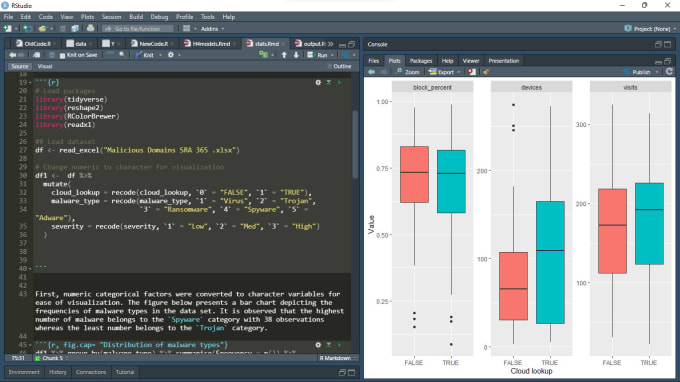Click the Print icon in main toolbar

[90, 29]
